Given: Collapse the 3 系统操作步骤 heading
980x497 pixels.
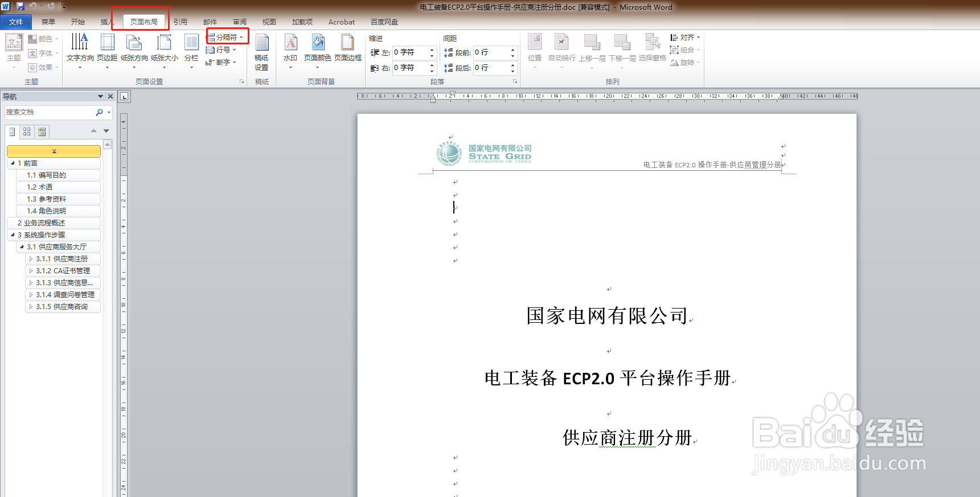Looking at the screenshot, I should click(13, 235).
